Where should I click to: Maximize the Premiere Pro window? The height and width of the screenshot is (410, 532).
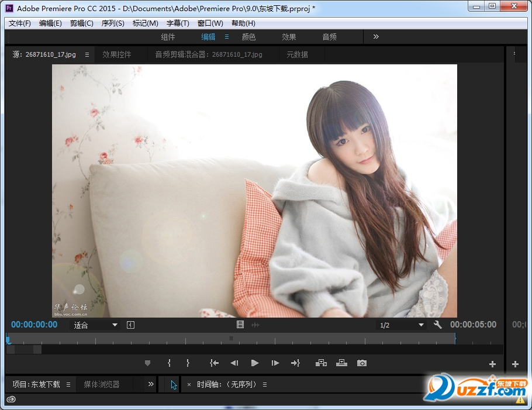(492, 6)
